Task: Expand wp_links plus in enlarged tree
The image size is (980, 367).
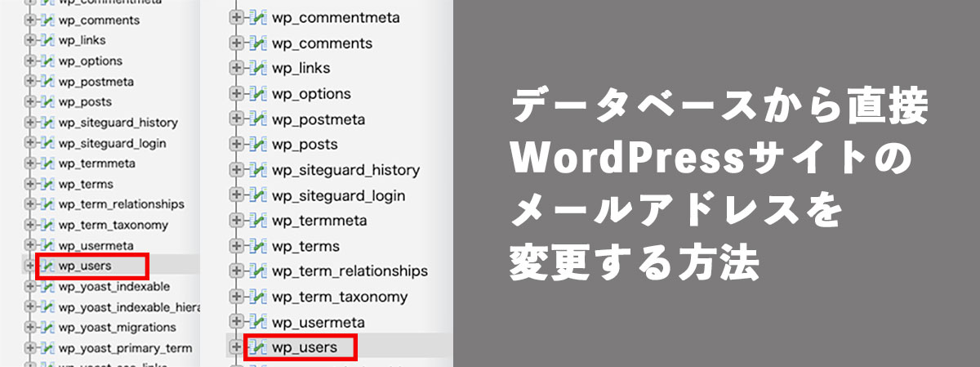Action: point(238,68)
